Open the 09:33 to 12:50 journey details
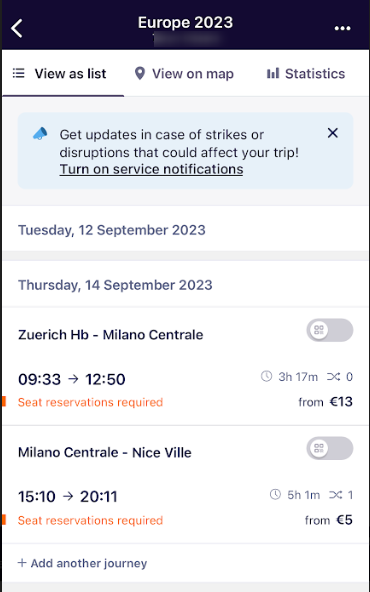The height and width of the screenshot is (592, 370). click(x=185, y=390)
